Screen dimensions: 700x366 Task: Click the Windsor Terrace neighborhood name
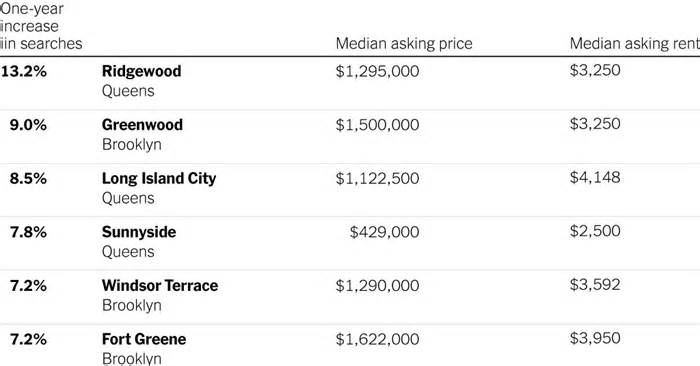click(160, 286)
